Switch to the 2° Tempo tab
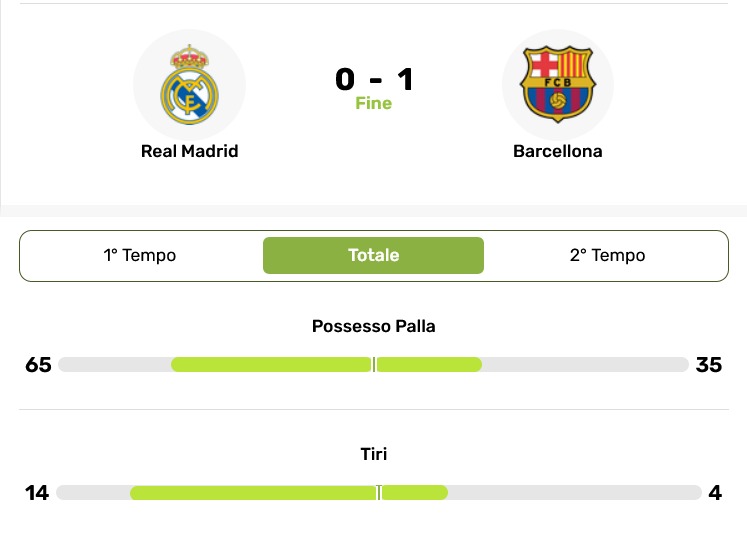Screen dimensions: 747x538 pos(607,255)
